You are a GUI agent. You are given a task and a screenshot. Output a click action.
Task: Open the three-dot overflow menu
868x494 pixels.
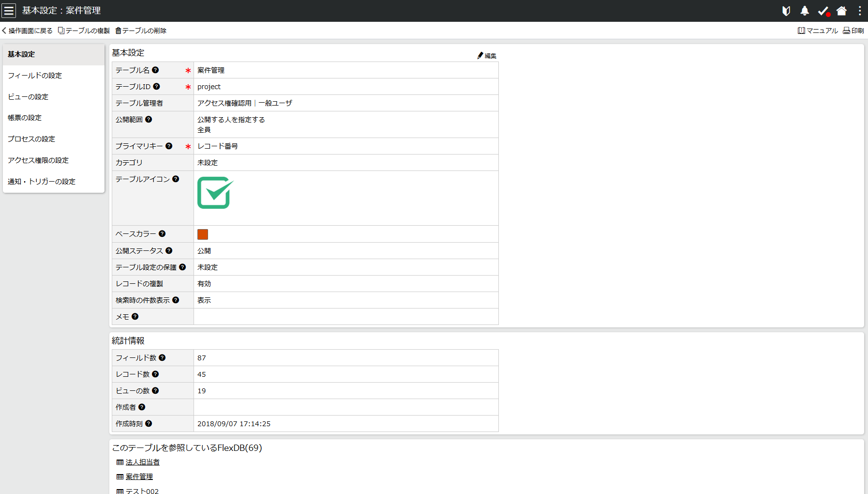tap(859, 11)
